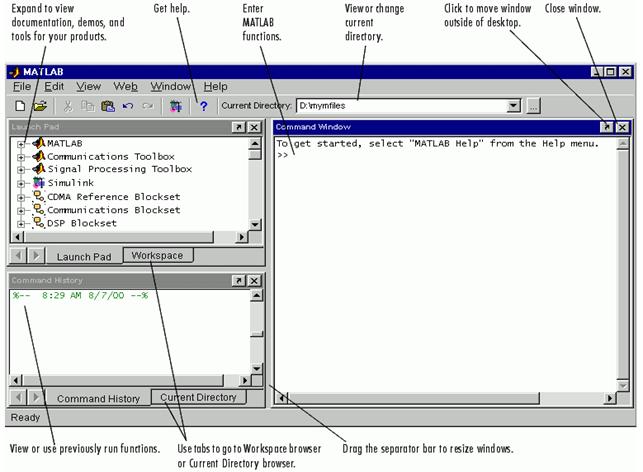Image resolution: width=643 pixels, height=472 pixels.
Task: Expand the Signal Processing Toolbox tree node
Action: point(20,170)
